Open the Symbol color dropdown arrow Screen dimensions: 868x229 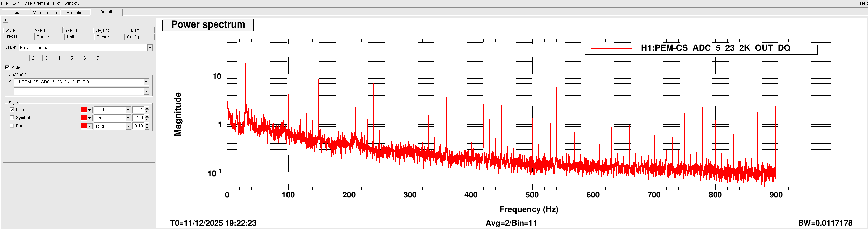point(90,118)
